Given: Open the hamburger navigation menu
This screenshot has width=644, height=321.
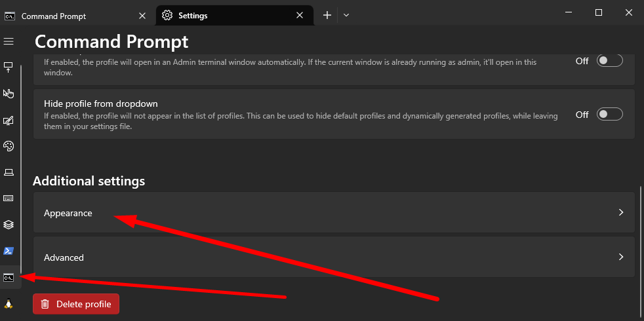Looking at the screenshot, I should pos(9,41).
